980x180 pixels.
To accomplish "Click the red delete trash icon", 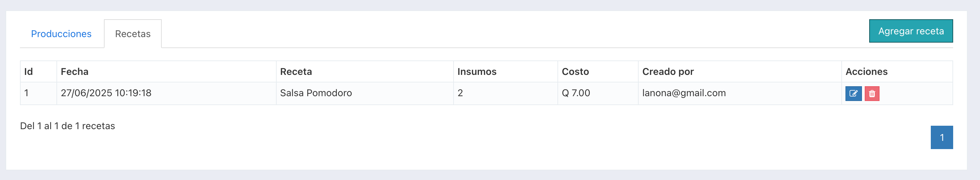I will 872,93.
